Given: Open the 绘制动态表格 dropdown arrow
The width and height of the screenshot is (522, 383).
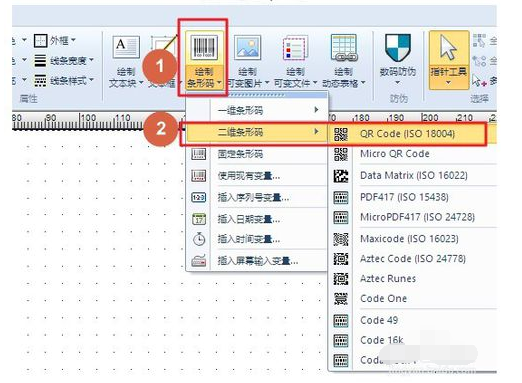Looking at the screenshot, I should coord(363,82).
